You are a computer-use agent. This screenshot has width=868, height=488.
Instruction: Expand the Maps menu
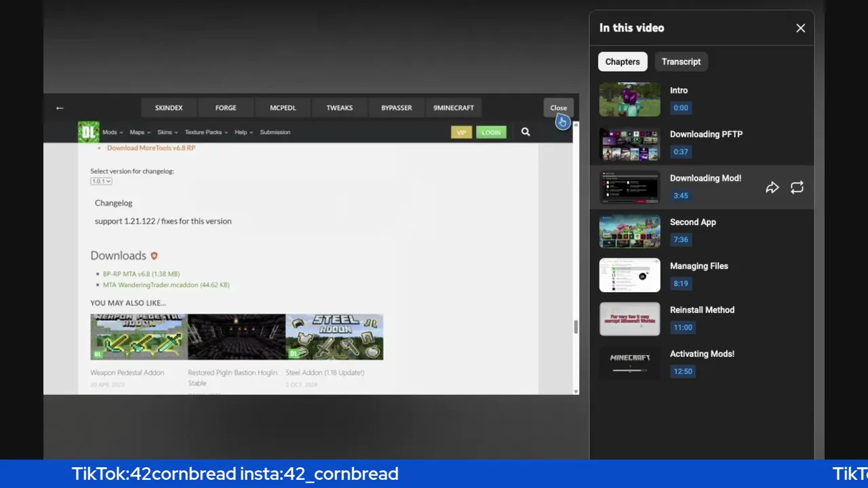tap(140, 133)
